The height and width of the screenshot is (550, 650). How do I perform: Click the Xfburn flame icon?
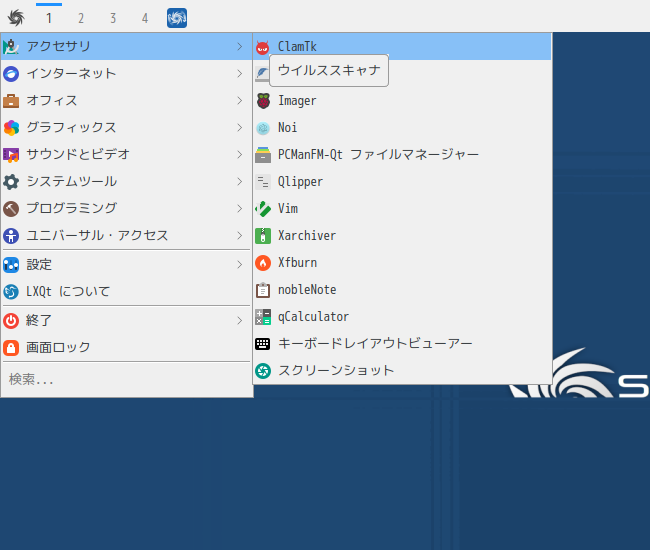click(263, 263)
